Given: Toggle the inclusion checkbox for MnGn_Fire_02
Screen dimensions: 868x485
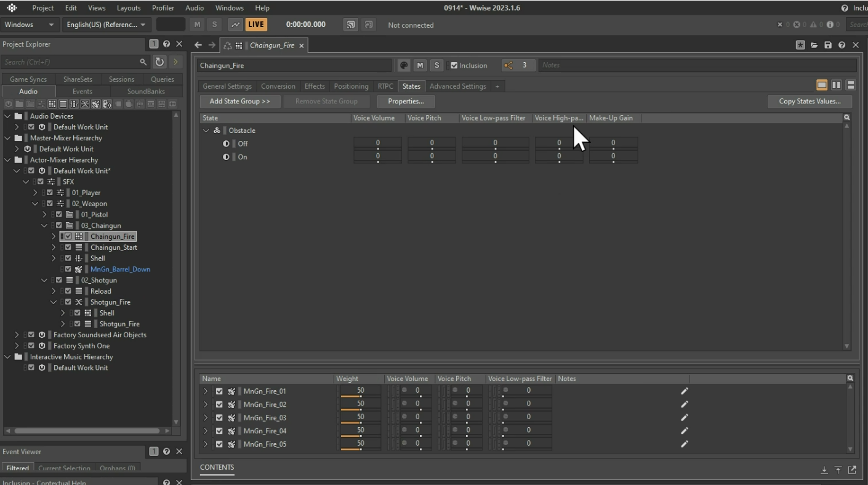Looking at the screenshot, I should (219, 404).
